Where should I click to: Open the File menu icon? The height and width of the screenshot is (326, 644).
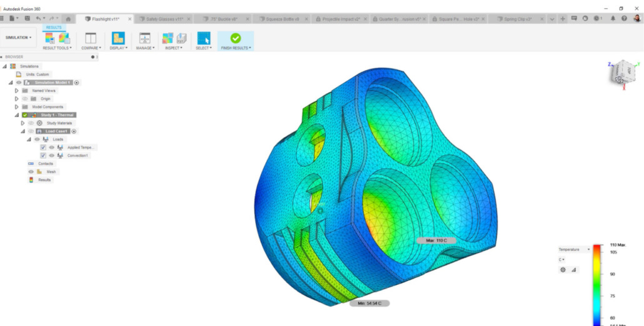[13, 19]
